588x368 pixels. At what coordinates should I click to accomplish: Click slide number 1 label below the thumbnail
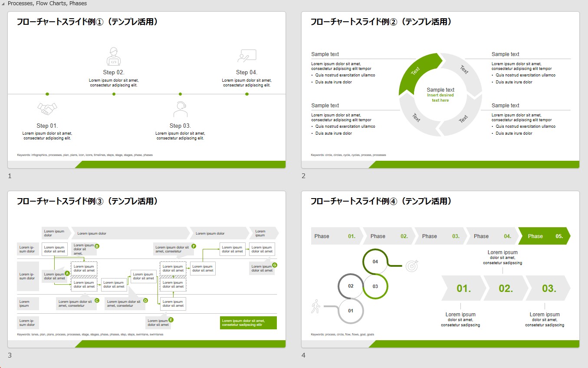click(x=10, y=176)
